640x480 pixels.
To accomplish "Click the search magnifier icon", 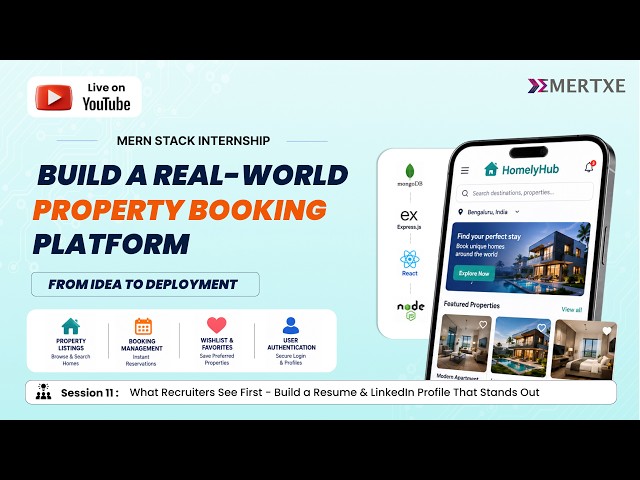I will (x=465, y=193).
